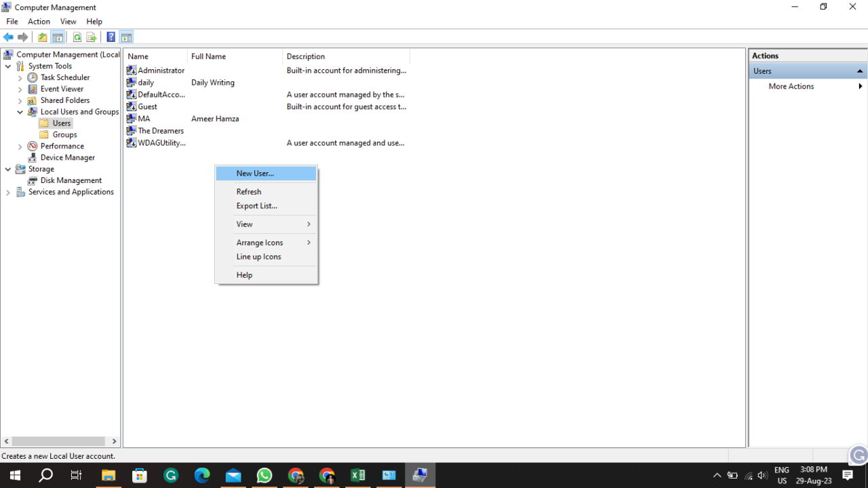The width and height of the screenshot is (868, 488).
Task: Choose New User from the context menu
Action: coord(254,173)
